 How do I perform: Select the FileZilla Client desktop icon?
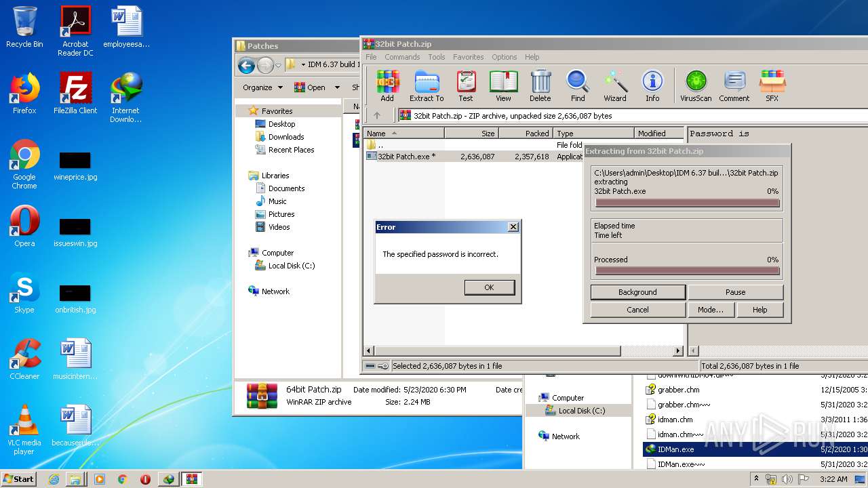tap(75, 94)
